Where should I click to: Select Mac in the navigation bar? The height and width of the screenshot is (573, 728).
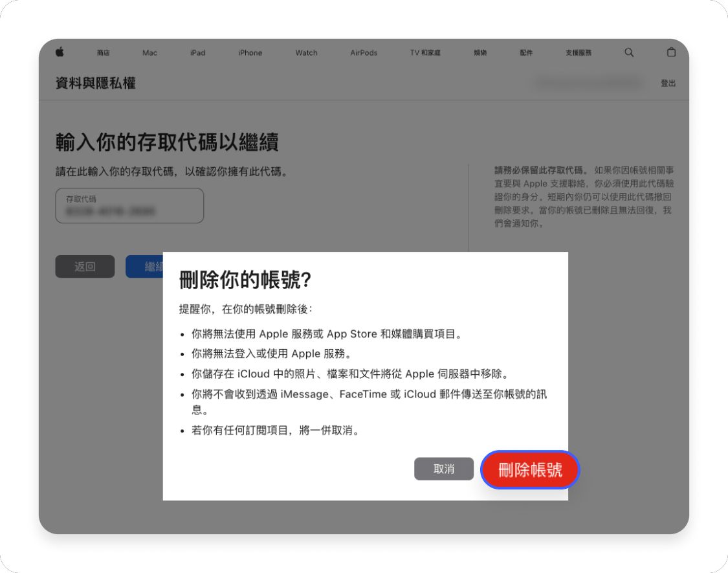coord(149,52)
